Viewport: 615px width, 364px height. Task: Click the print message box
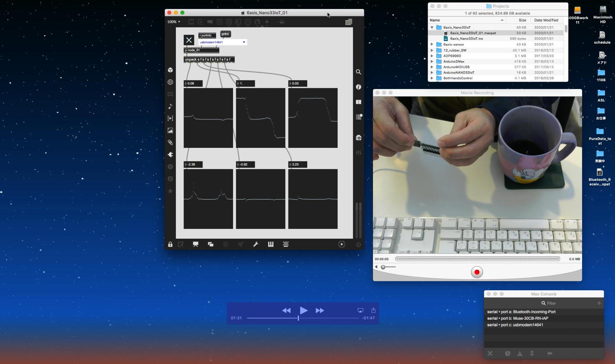point(225,34)
